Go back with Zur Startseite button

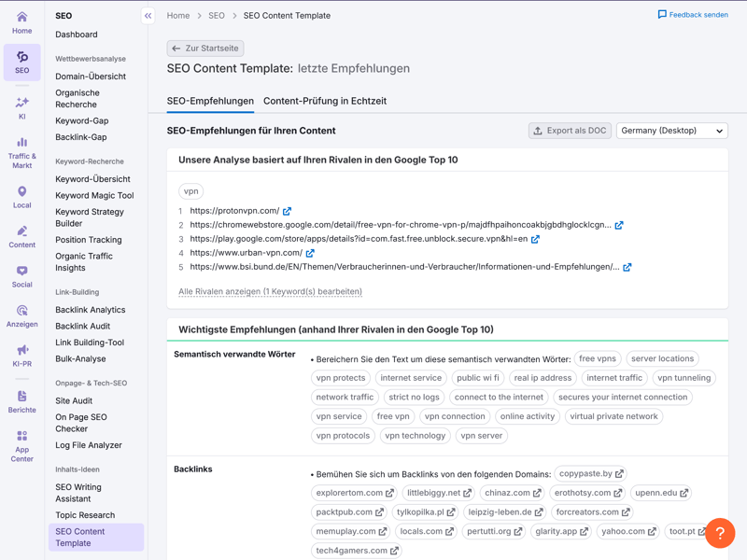(205, 49)
